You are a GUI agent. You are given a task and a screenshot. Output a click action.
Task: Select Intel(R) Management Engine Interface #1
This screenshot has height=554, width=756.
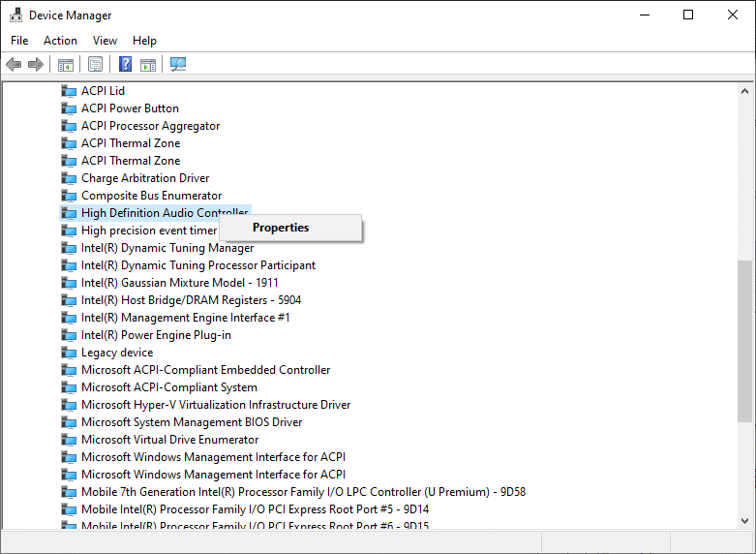pyautogui.click(x=185, y=318)
